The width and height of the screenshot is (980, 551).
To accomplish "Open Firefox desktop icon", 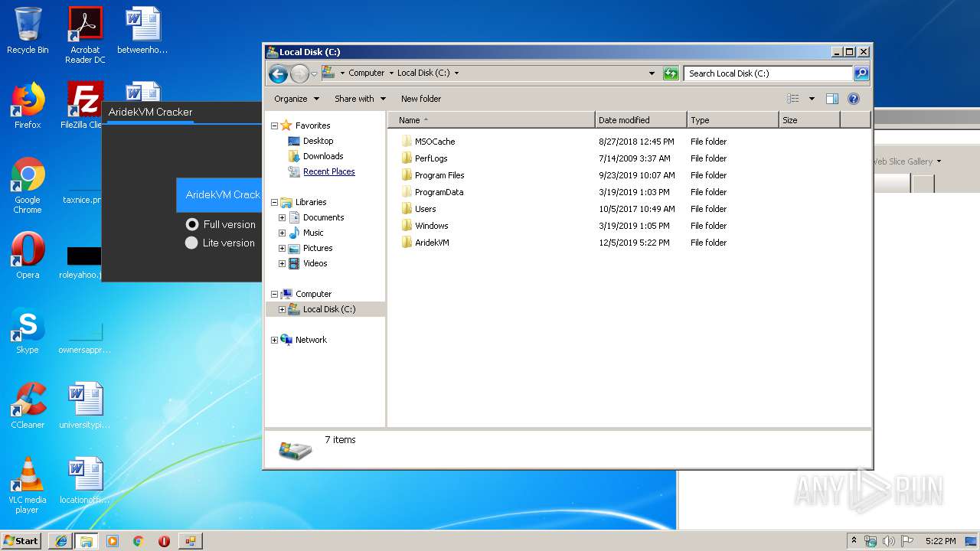I will (x=28, y=106).
